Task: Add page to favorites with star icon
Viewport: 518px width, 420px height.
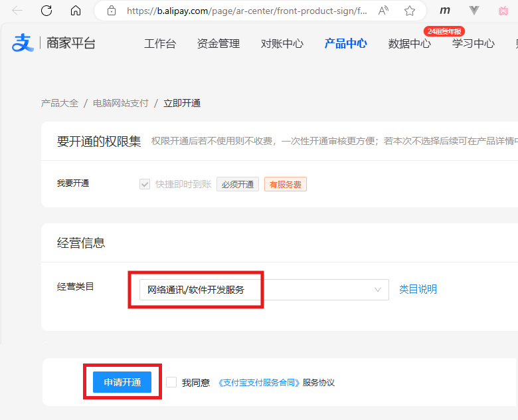Action: [x=410, y=11]
